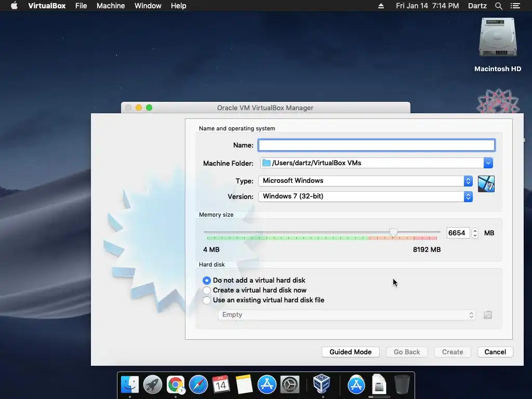The height and width of the screenshot is (399, 532).
Task: Open the disk image file in dock
Action: (379, 384)
